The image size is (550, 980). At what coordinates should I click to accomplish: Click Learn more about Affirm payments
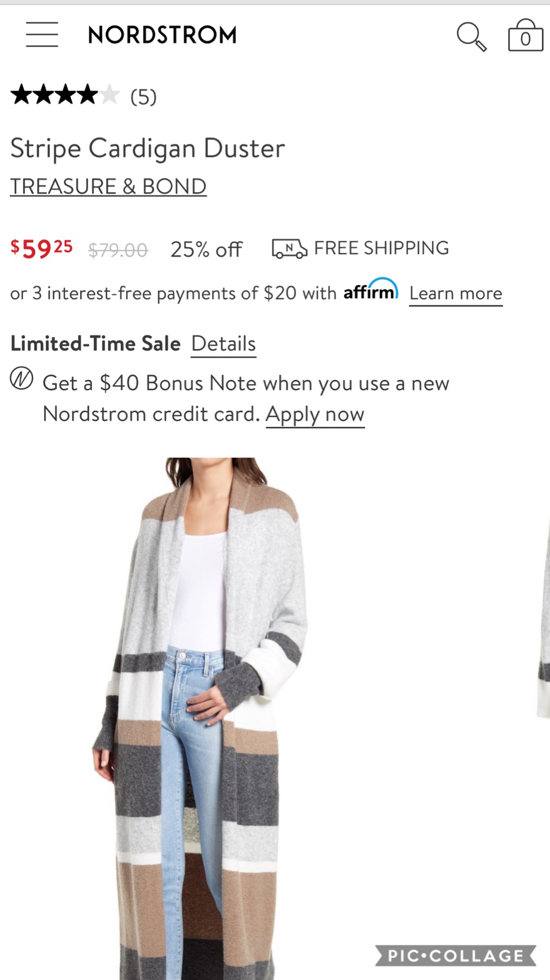(456, 293)
